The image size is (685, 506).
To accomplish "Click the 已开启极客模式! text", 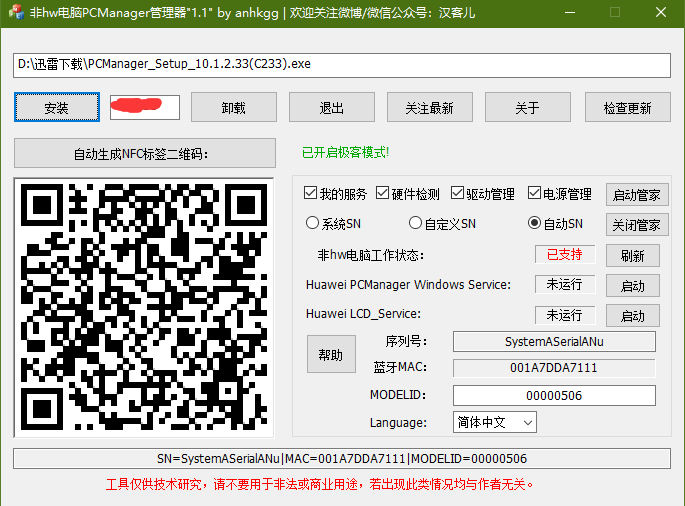I will coord(345,152).
